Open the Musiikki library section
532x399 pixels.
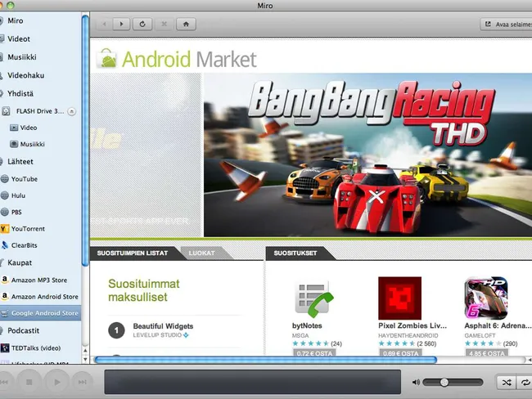click(x=22, y=57)
